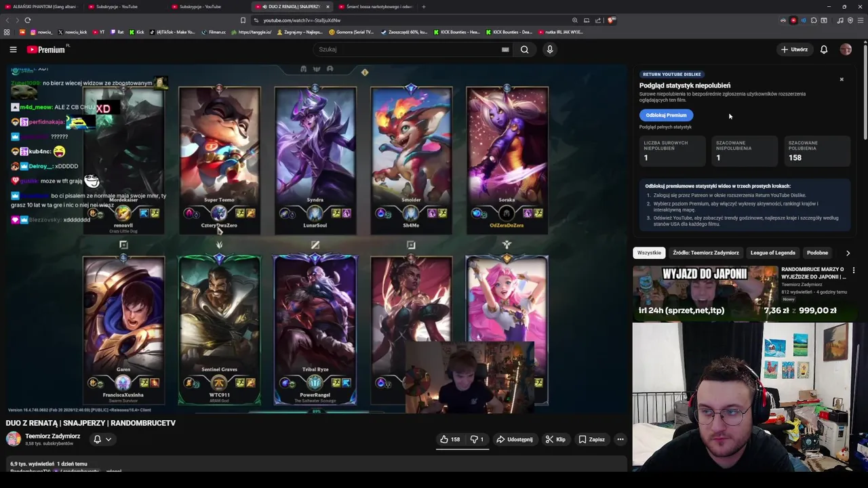Viewport: 868px width, 488px height.
Task: Open the browser main hamburger menu
Action: (861, 20)
